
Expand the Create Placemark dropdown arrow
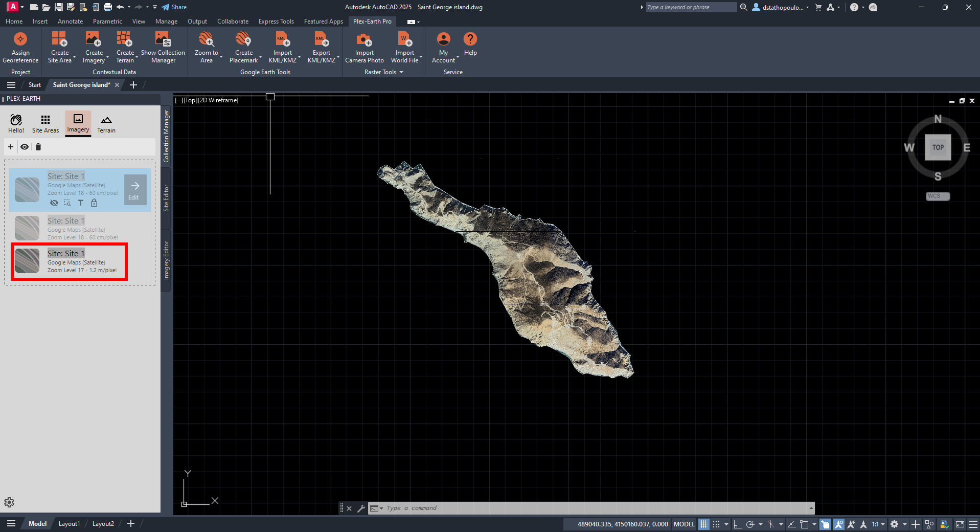tap(261, 57)
